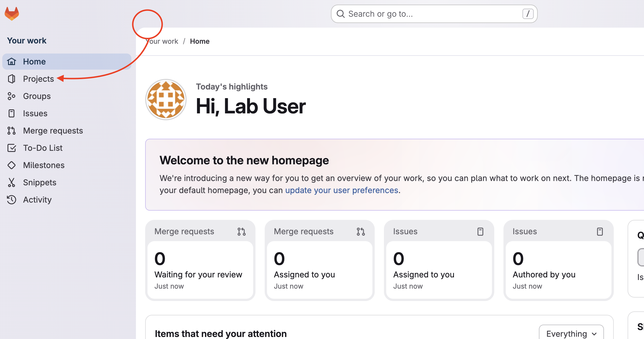Click the Merge requests icon in sidebar
The width and height of the screenshot is (644, 339).
[x=12, y=131]
